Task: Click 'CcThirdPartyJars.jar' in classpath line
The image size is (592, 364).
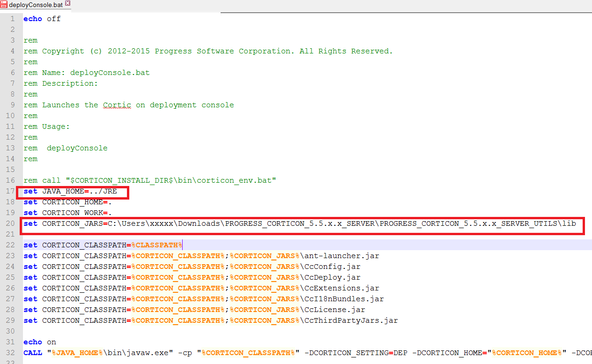Action: (x=351, y=320)
